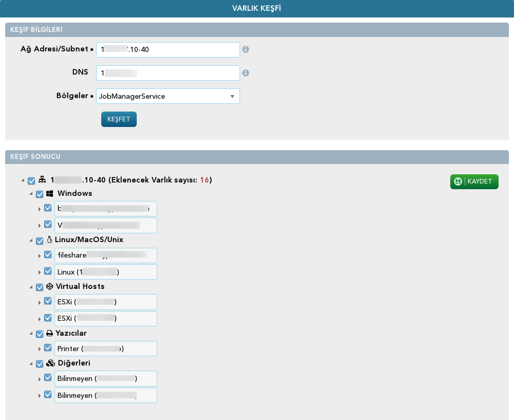Click the Ağ Adresi/Subnet input field
The height and width of the screenshot is (420, 514).
[168, 49]
